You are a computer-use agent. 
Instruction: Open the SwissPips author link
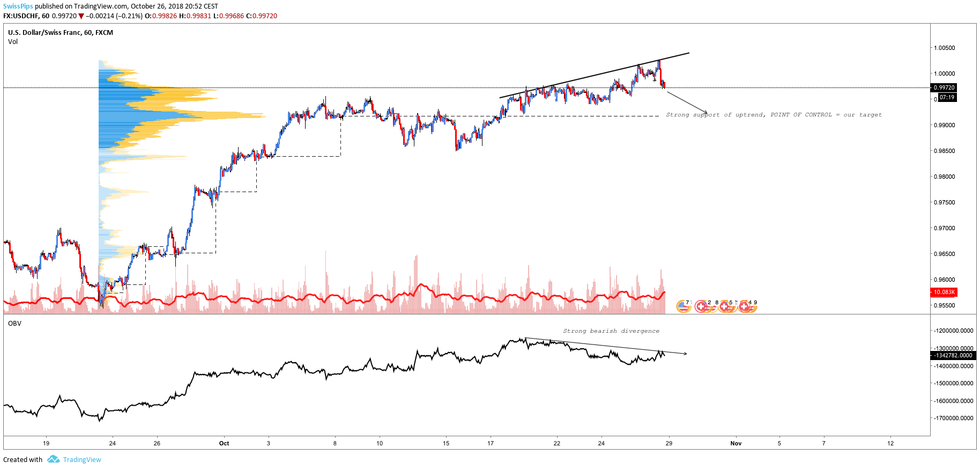[x=18, y=6]
